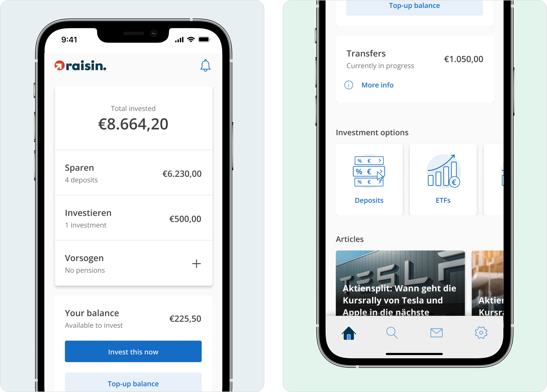Tap the messages navigation icon
Viewport: 547px width, 392px height.
(437, 333)
